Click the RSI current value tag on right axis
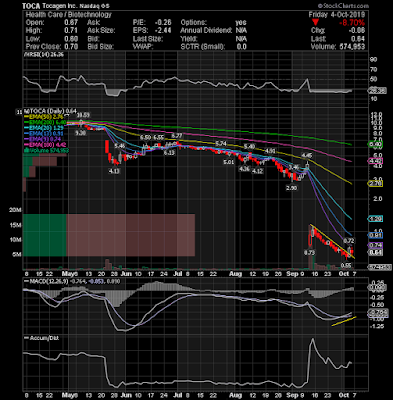This screenshot has width=393, height=400. pos(377,91)
